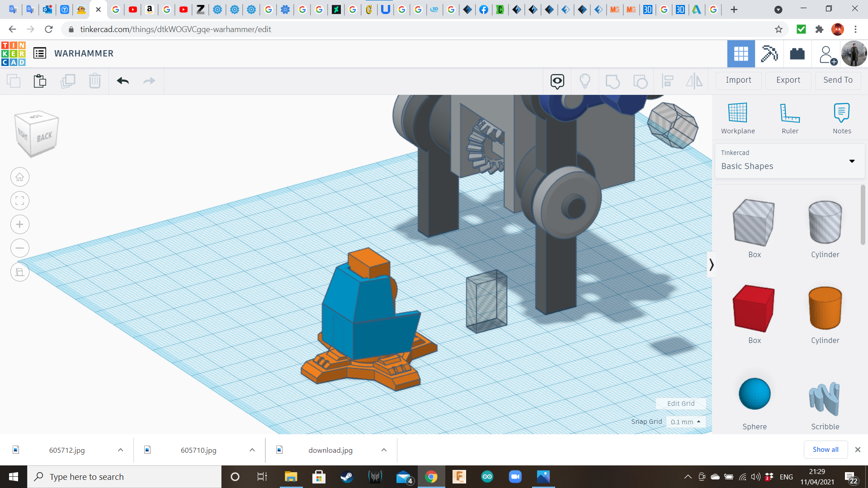The width and height of the screenshot is (868, 488).
Task: Paste with the clipboard icon
Action: coord(40,81)
